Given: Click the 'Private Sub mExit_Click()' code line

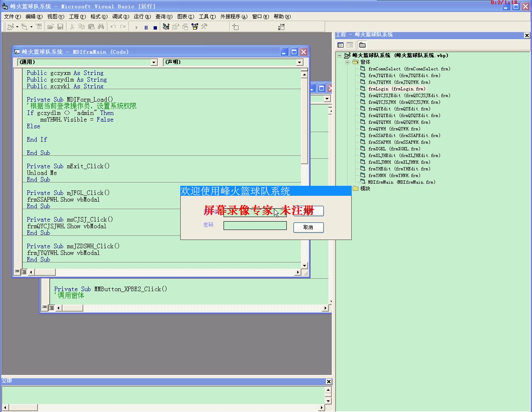Looking at the screenshot, I should pos(68,166).
